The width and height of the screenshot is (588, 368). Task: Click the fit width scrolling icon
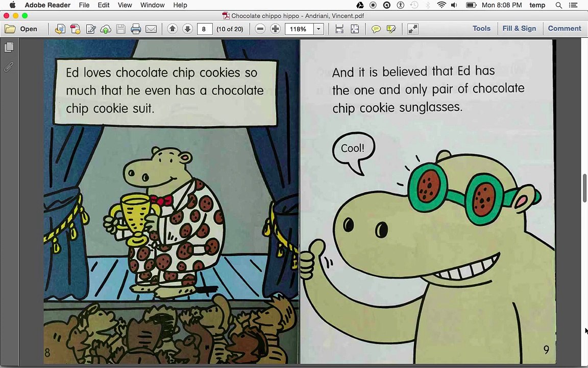[x=339, y=29]
